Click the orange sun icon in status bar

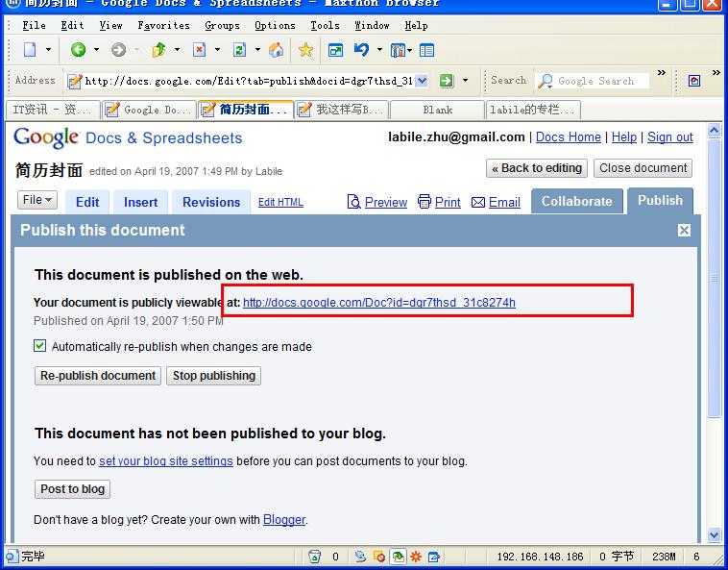click(x=416, y=557)
